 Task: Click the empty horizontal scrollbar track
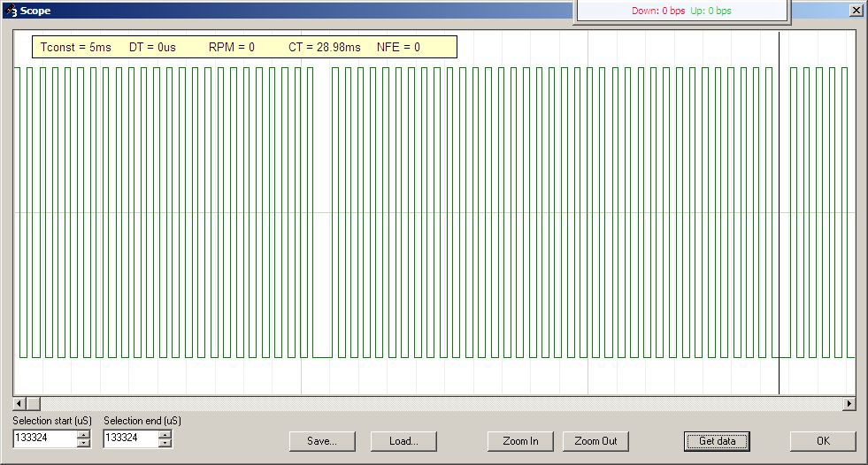click(x=442, y=404)
